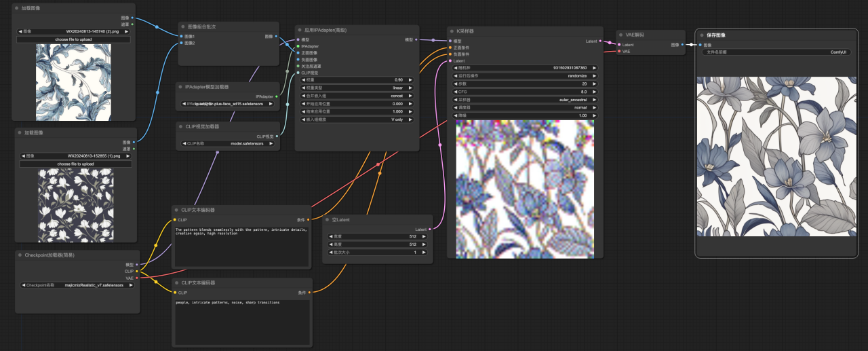Click the 图像2 input socket on 图像组合批次

point(182,43)
